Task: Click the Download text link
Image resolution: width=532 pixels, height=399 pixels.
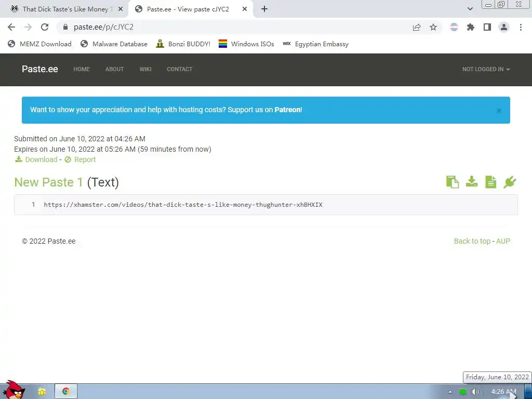Action: tap(41, 159)
